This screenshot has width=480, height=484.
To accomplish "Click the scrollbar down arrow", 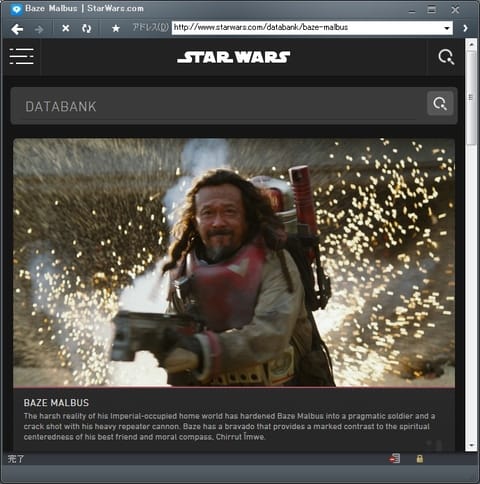I will click(471, 446).
